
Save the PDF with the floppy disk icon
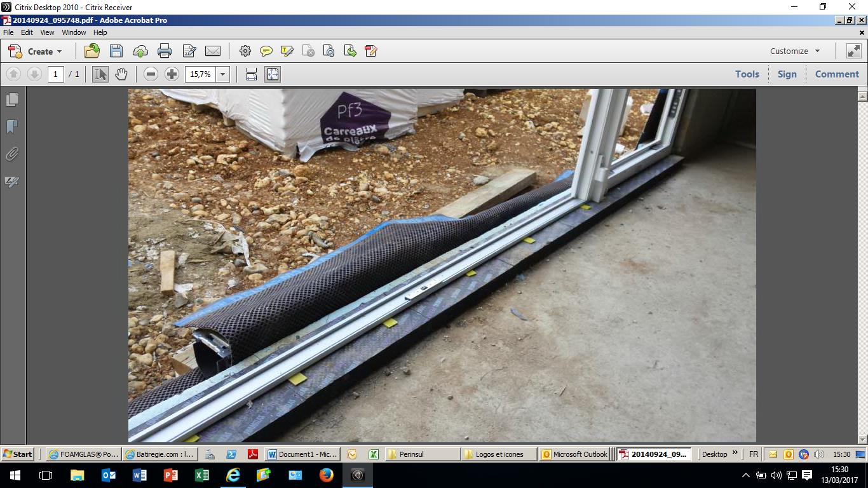pyautogui.click(x=116, y=51)
